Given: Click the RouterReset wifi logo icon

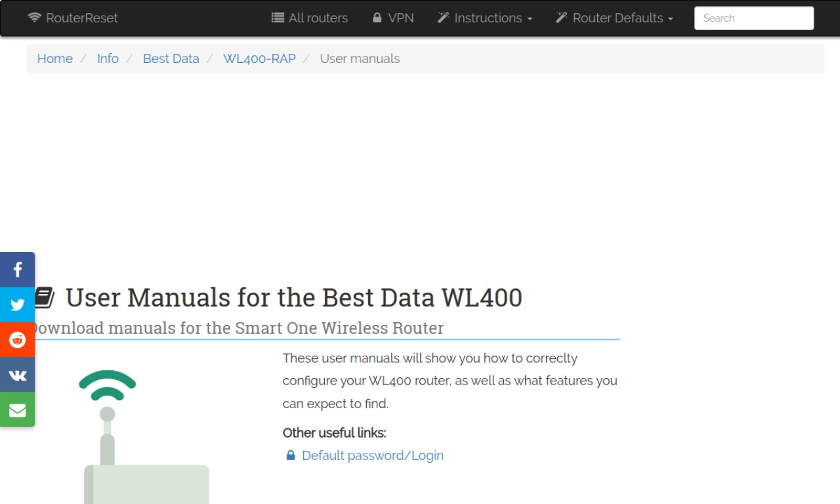Looking at the screenshot, I should [x=35, y=18].
